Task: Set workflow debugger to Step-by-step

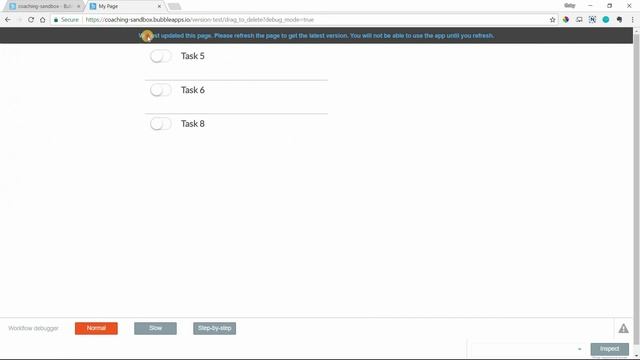Action: point(214,328)
